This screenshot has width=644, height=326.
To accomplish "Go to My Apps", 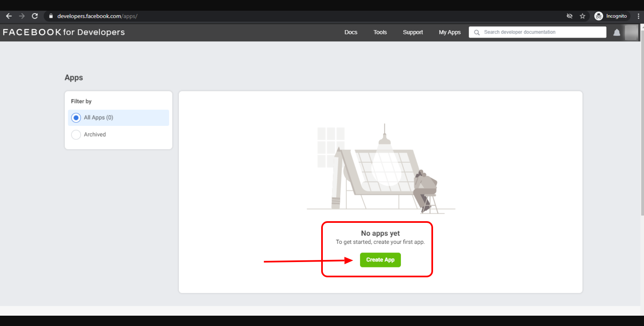I will tap(450, 32).
